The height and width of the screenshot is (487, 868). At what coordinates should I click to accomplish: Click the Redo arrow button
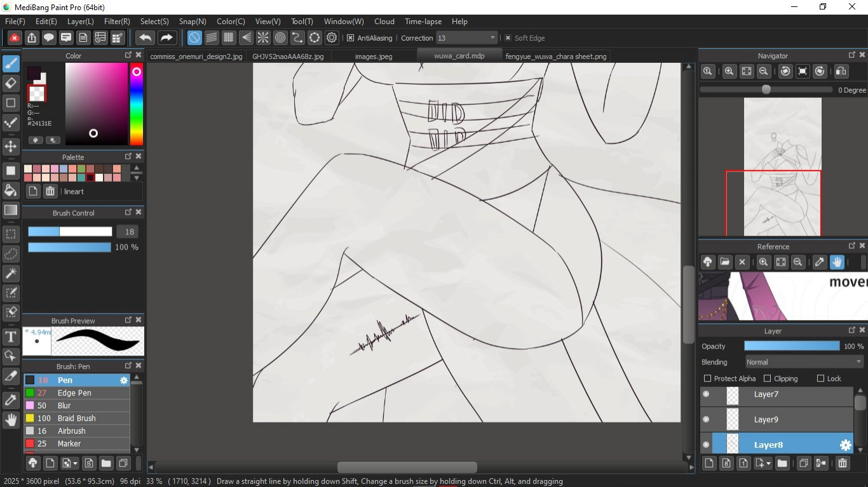click(x=166, y=38)
